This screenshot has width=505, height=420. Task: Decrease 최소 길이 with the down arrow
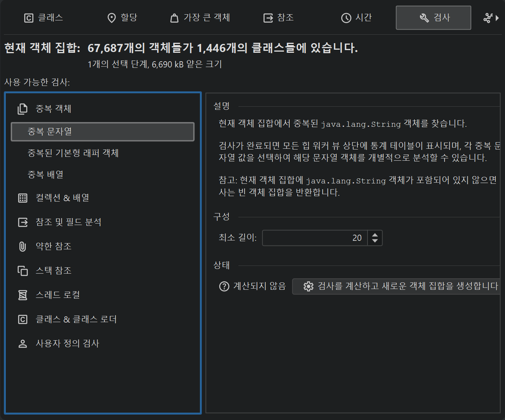pyautogui.click(x=375, y=241)
